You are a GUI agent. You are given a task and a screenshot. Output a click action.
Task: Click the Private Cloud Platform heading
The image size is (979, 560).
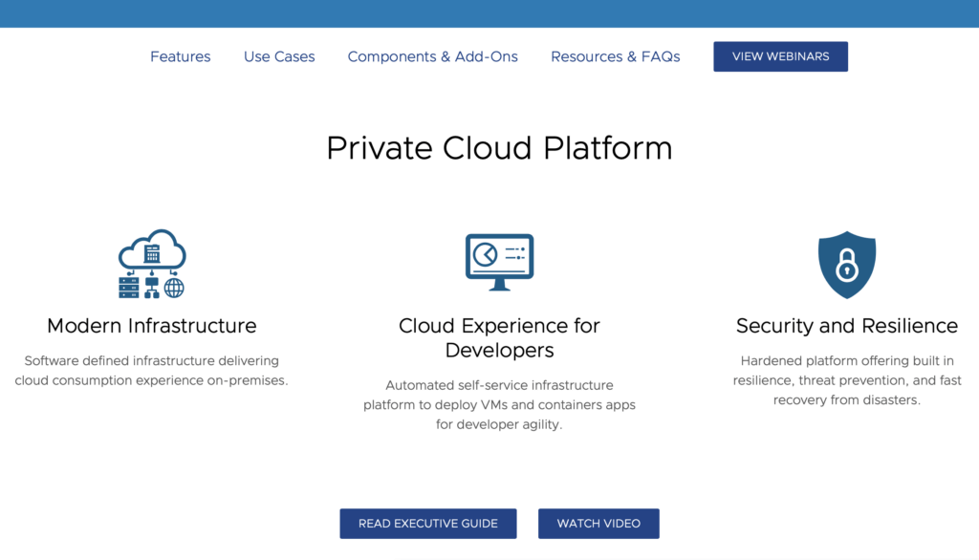pos(499,148)
